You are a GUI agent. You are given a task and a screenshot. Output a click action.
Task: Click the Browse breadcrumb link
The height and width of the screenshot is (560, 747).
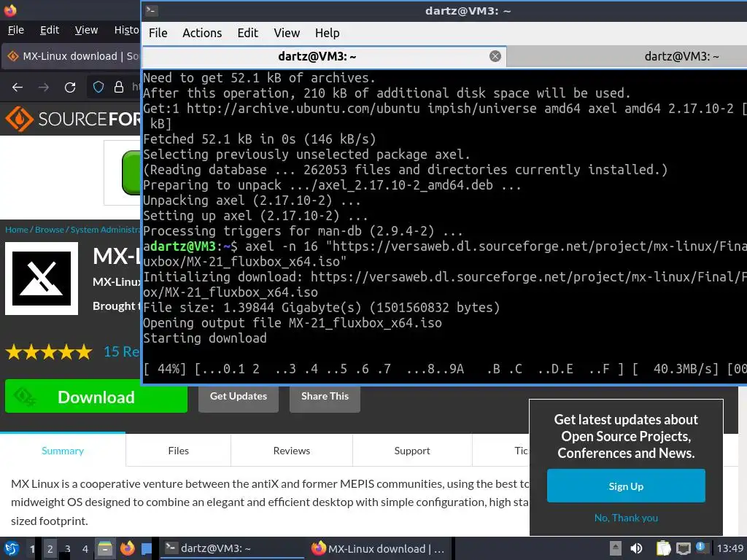49,230
